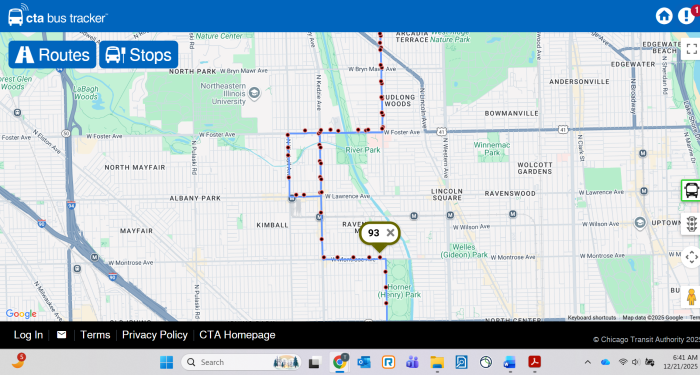Click the Horner (Henry) Park label
This screenshot has height=375, width=700.
(x=399, y=291)
